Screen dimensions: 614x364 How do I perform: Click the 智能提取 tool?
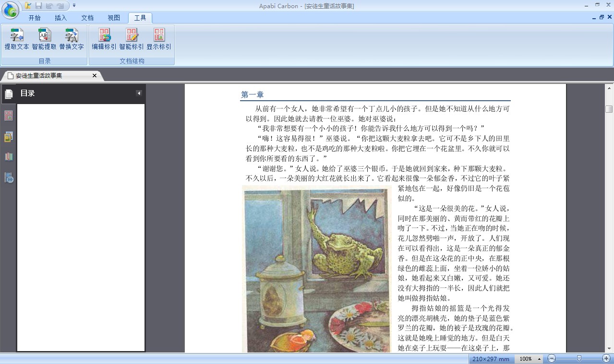(44, 39)
